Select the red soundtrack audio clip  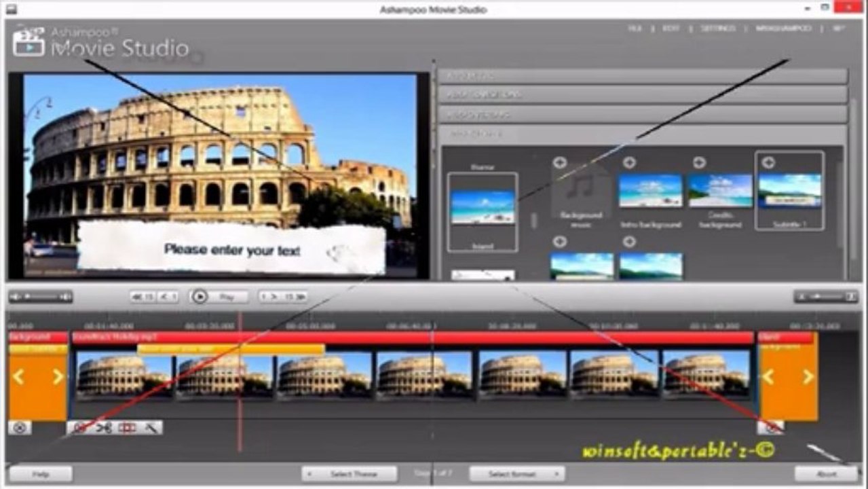(x=413, y=338)
